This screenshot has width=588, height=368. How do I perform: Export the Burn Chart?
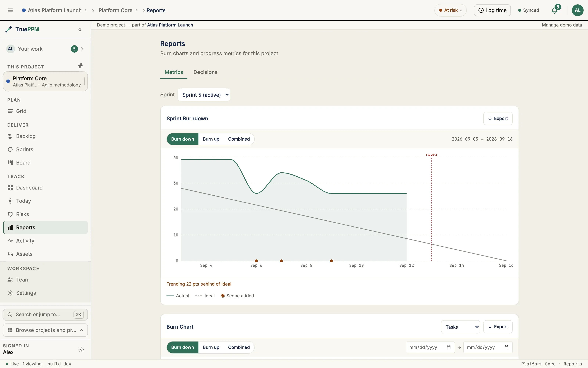click(498, 327)
